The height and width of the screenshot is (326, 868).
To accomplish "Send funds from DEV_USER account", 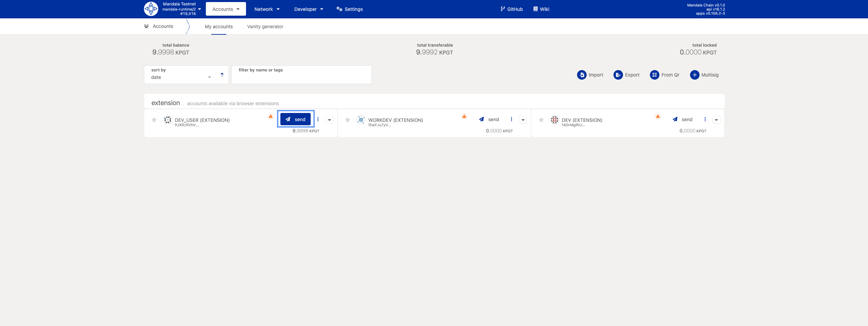I will coord(295,119).
